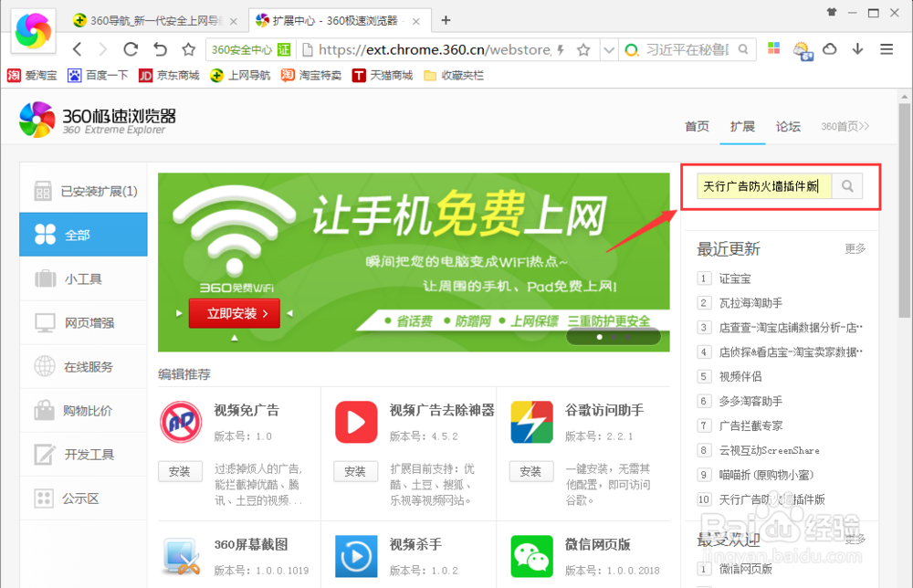
Task: Select the 在线服务 category
Action: [83, 367]
